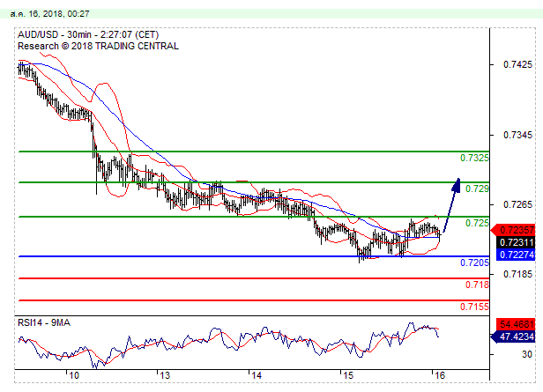Click the RSI 30 level axis label

(x=527, y=354)
